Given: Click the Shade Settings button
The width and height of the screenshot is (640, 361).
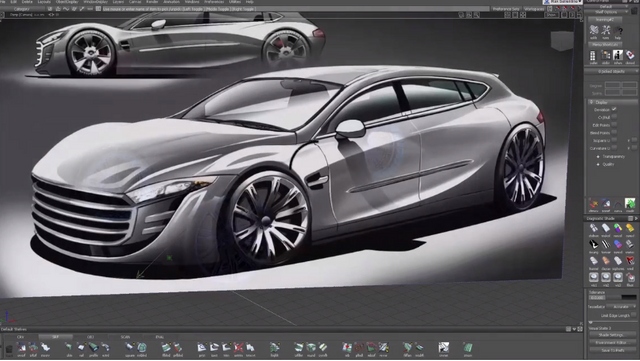Looking at the screenshot, I should (611, 335).
